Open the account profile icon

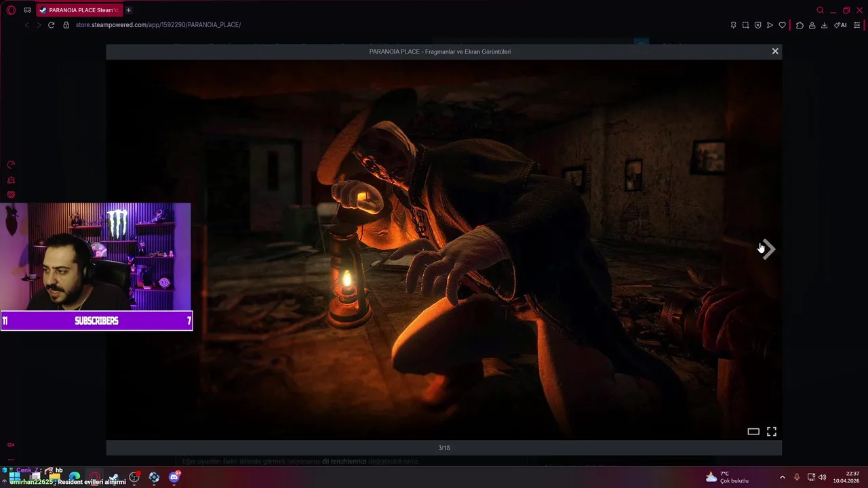coord(812,25)
